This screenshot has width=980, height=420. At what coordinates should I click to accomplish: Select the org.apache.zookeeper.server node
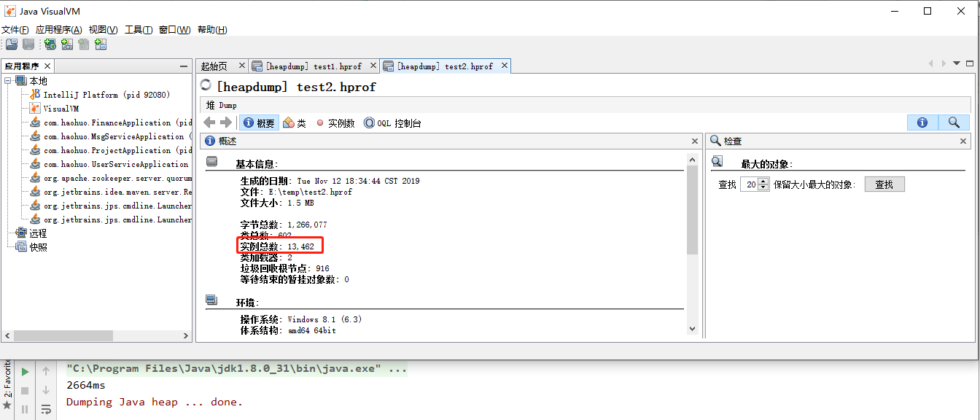pos(111,178)
